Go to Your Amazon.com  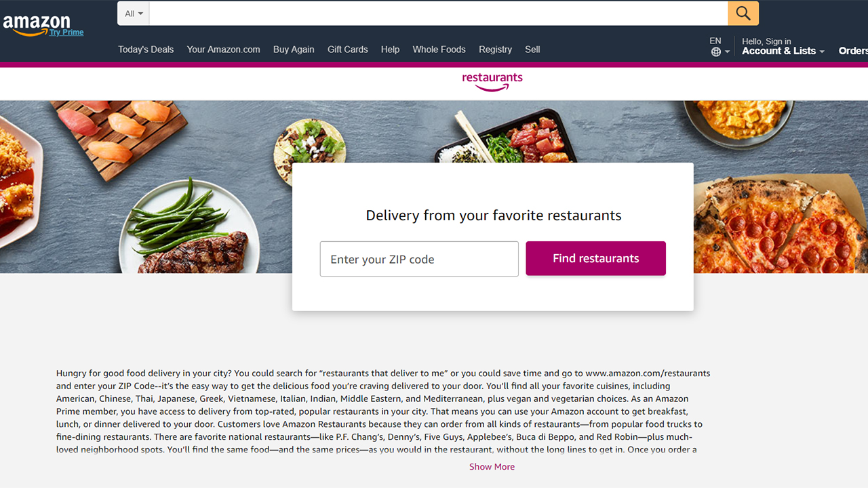coord(224,49)
